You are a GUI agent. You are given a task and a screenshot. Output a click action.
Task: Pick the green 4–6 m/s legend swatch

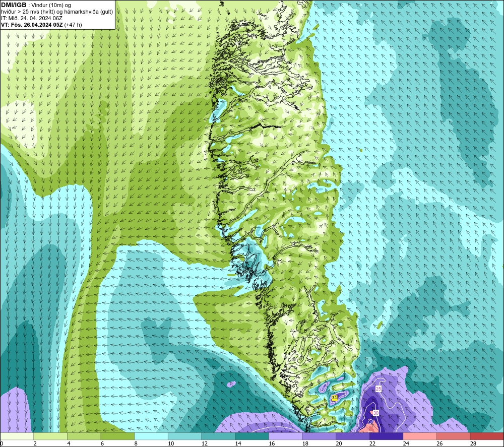point(84,436)
